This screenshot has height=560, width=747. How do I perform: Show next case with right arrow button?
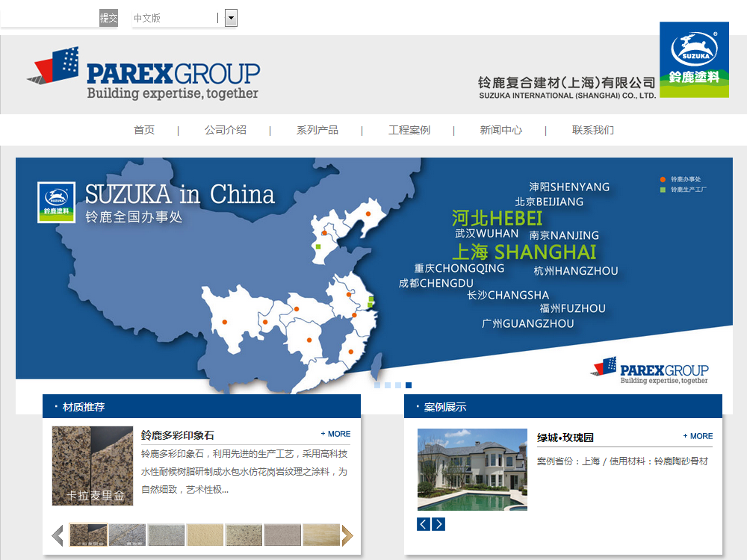coord(438,524)
